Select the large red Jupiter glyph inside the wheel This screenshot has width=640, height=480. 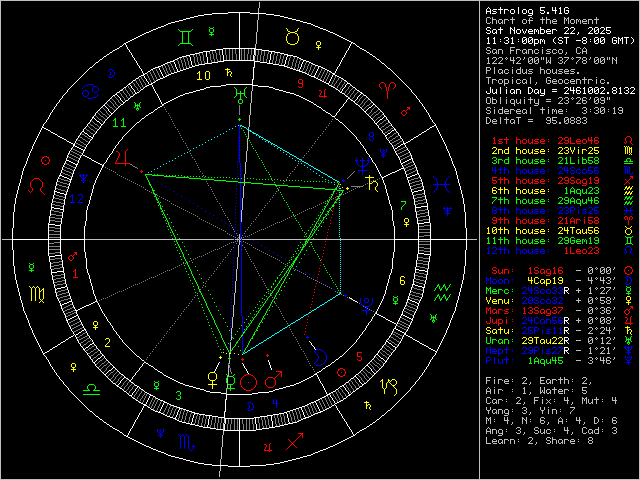coord(123,158)
